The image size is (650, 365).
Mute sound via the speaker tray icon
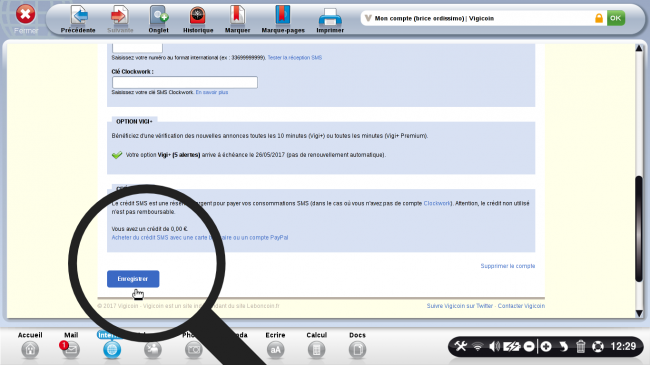coord(494,346)
